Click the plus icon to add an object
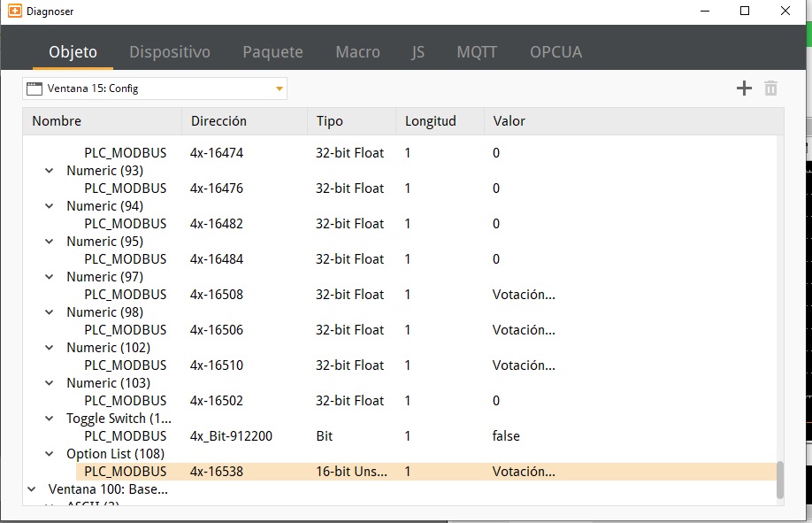The height and width of the screenshot is (523, 812). click(744, 88)
